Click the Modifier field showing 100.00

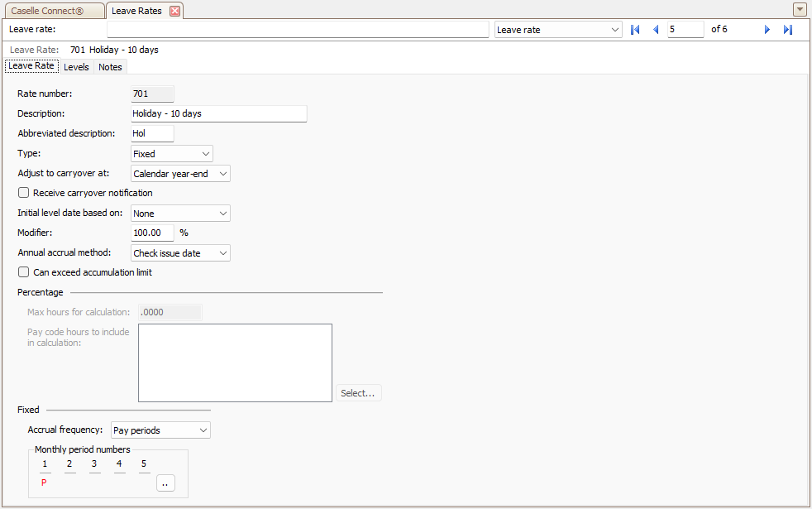click(152, 233)
